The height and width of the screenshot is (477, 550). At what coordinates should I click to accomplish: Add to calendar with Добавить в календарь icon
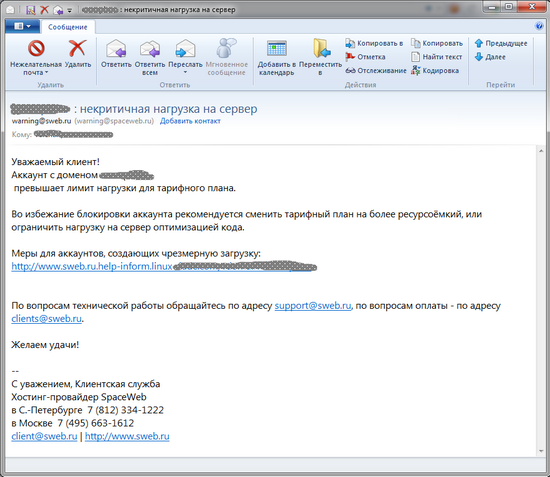(277, 48)
